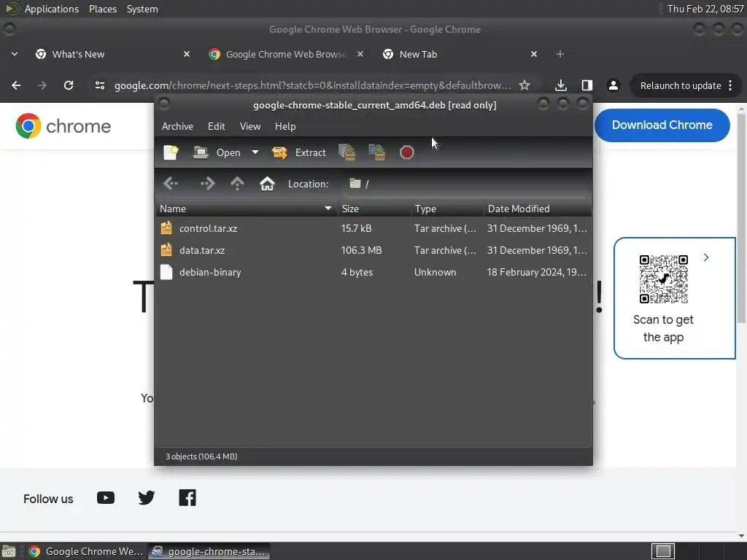Click the Add files to archive icon

pyautogui.click(x=347, y=152)
